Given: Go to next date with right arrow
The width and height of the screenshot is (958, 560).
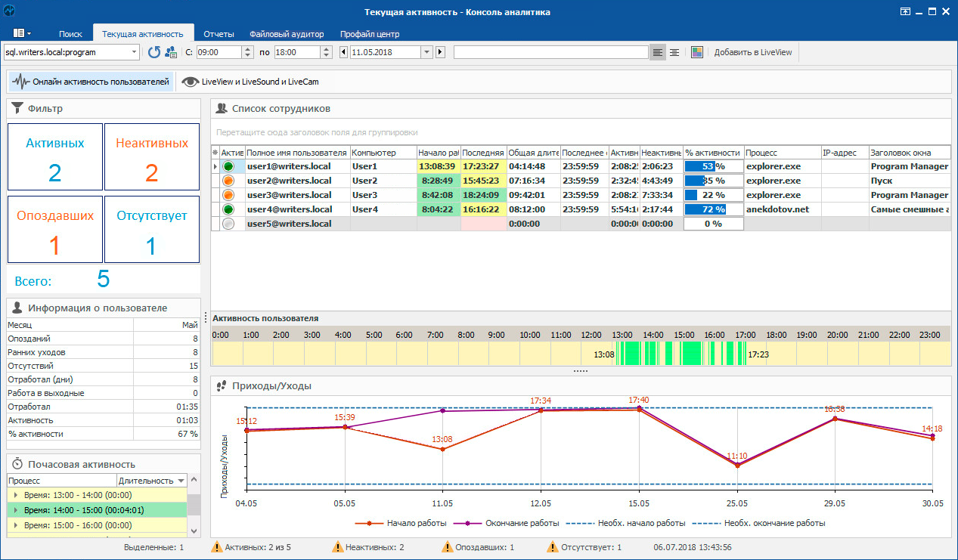Looking at the screenshot, I should [441, 52].
